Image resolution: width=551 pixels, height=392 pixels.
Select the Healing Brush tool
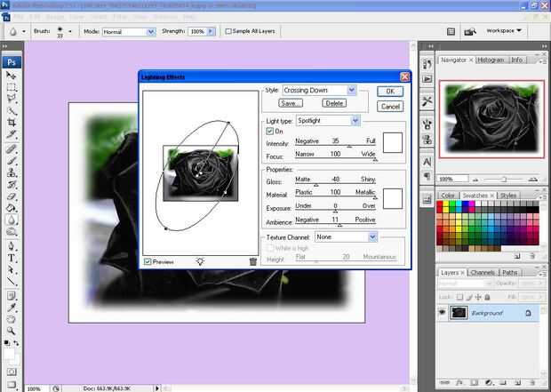(11, 149)
